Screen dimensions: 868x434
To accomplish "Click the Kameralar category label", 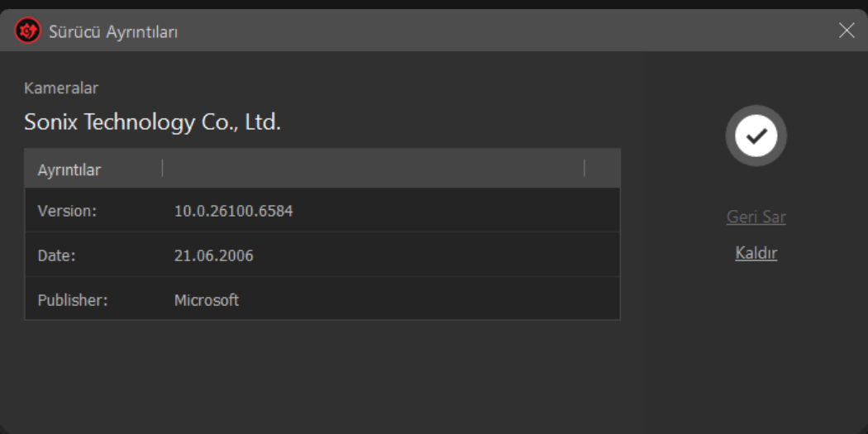I will coord(61,88).
